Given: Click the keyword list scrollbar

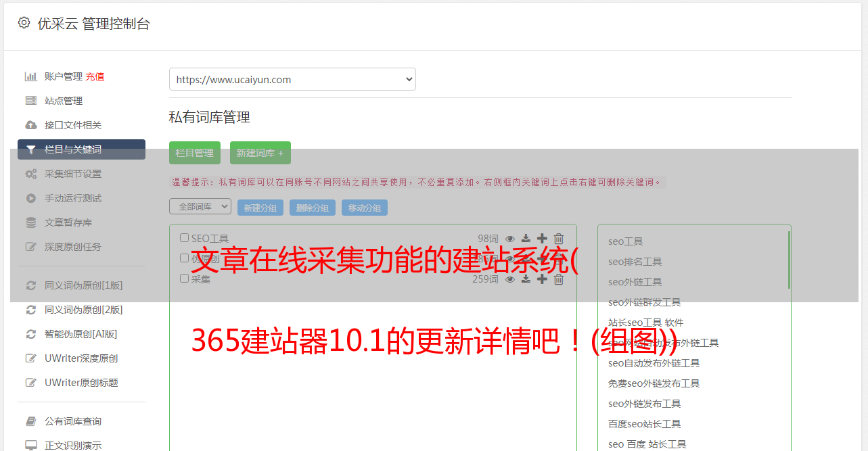Looking at the screenshot, I should point(789,260).
